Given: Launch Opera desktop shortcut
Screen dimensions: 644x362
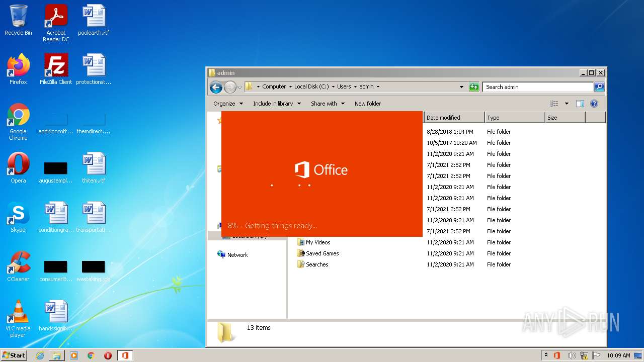Looking at the screenshot, I should tap(18, 168).
